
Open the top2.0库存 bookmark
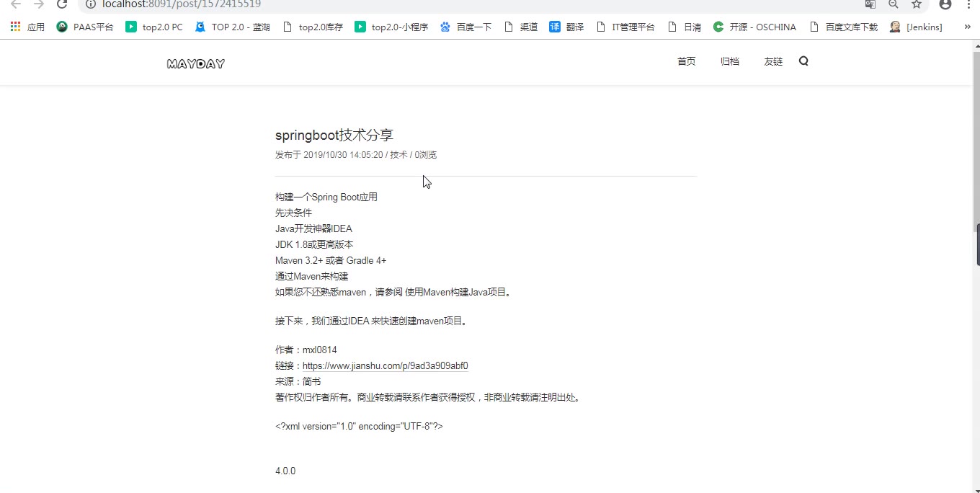pyautogui.click(x=313, y=27)
